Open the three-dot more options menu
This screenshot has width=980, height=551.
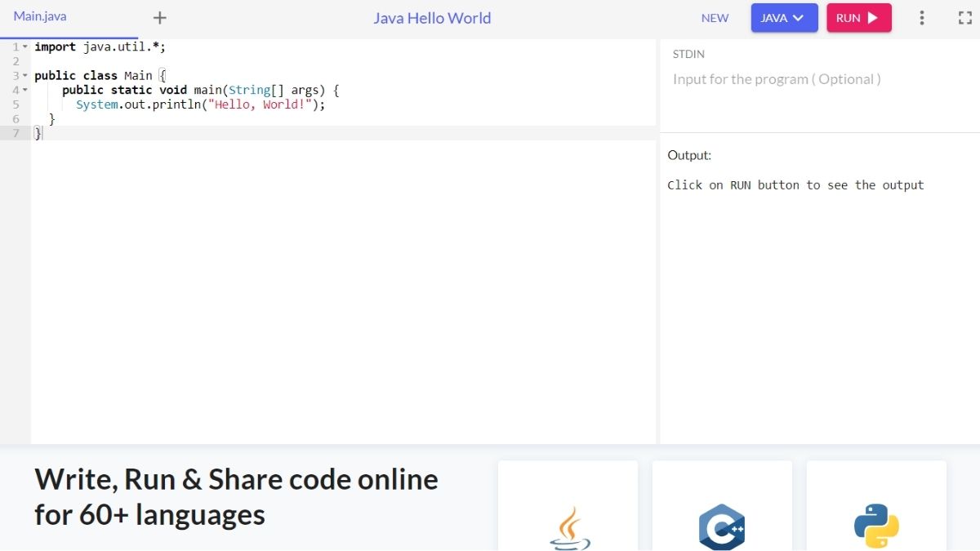point(922,18)
